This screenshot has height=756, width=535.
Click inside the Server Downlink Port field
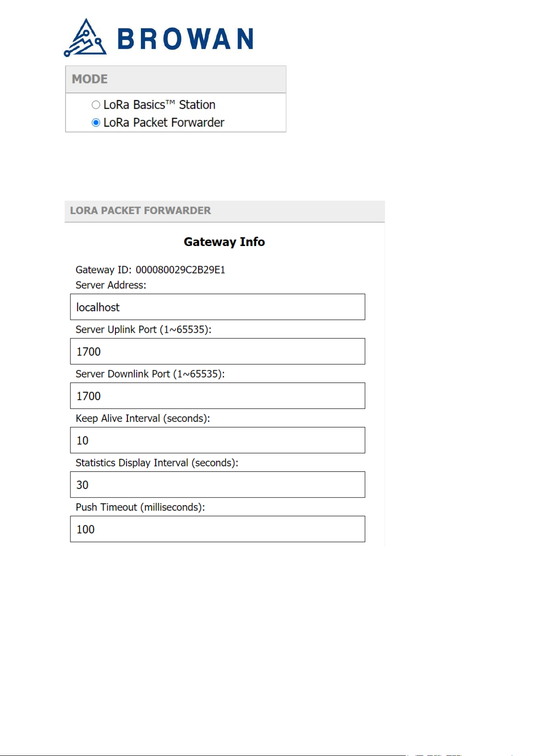point(218,396)
